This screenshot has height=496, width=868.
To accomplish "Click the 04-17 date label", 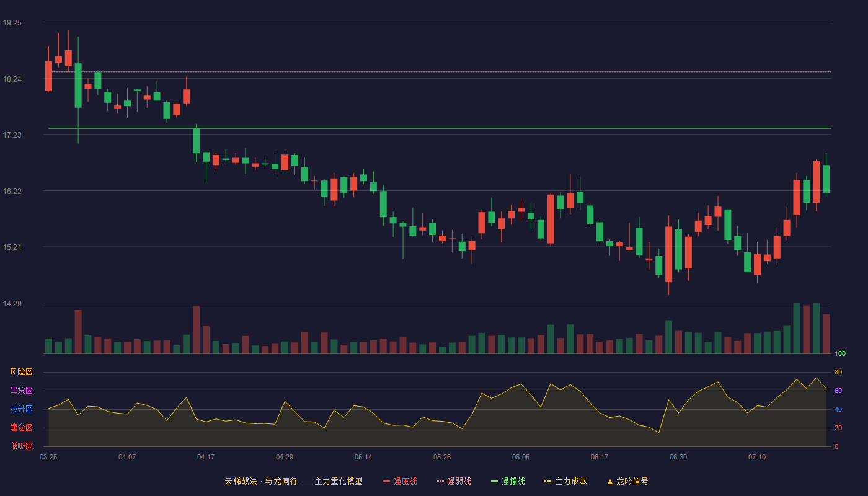I will (x=206, y=457).
